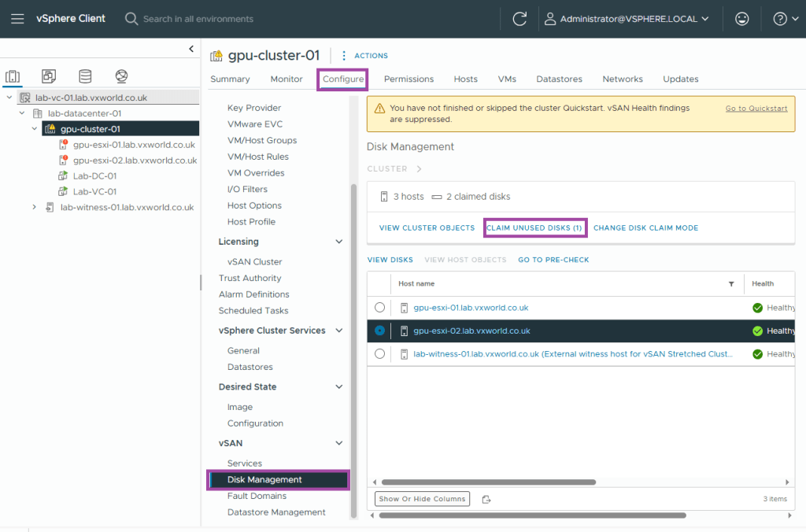This screenshot has height=532, width=806.
Task: Click the smiley feedback icon
Action: [x=741, y=19]
